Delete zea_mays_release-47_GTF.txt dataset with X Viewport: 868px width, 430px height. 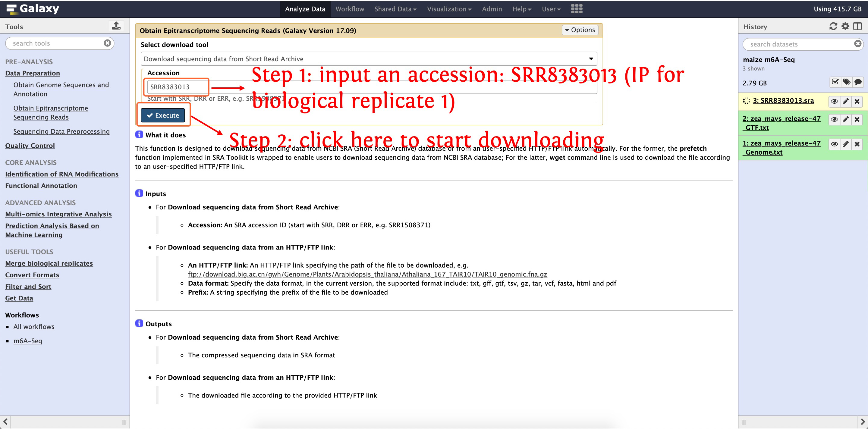tap(857, 120)
